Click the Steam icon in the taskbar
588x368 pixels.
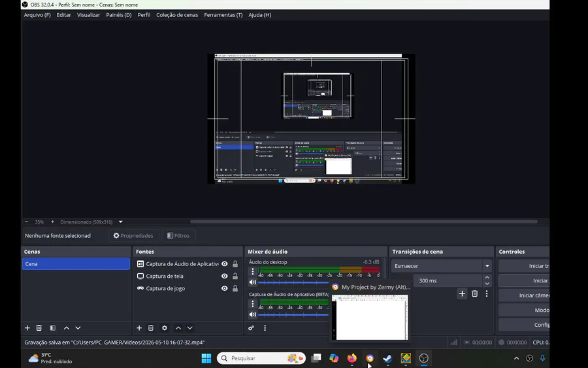[387, 358]
